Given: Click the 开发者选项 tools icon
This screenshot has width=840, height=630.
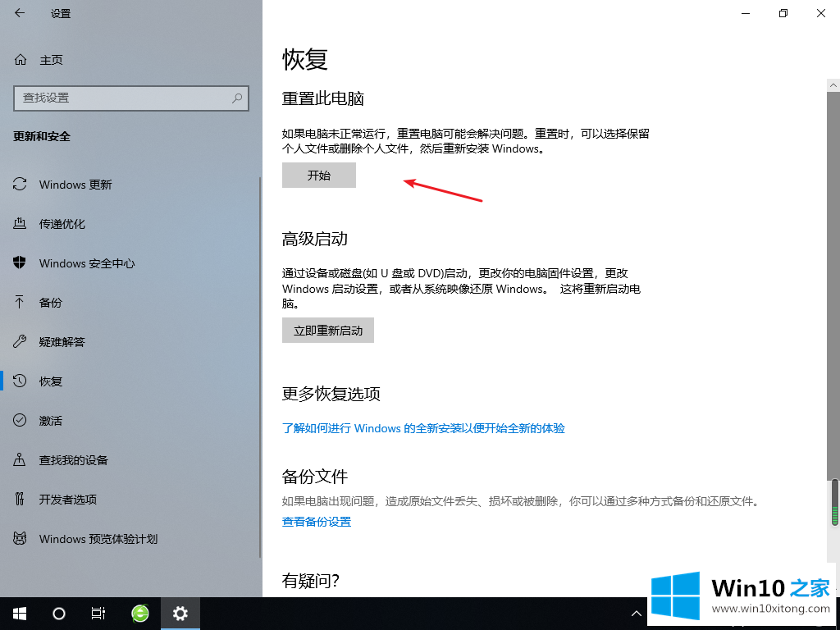Looking at the screenshot, I should point(20,500).
